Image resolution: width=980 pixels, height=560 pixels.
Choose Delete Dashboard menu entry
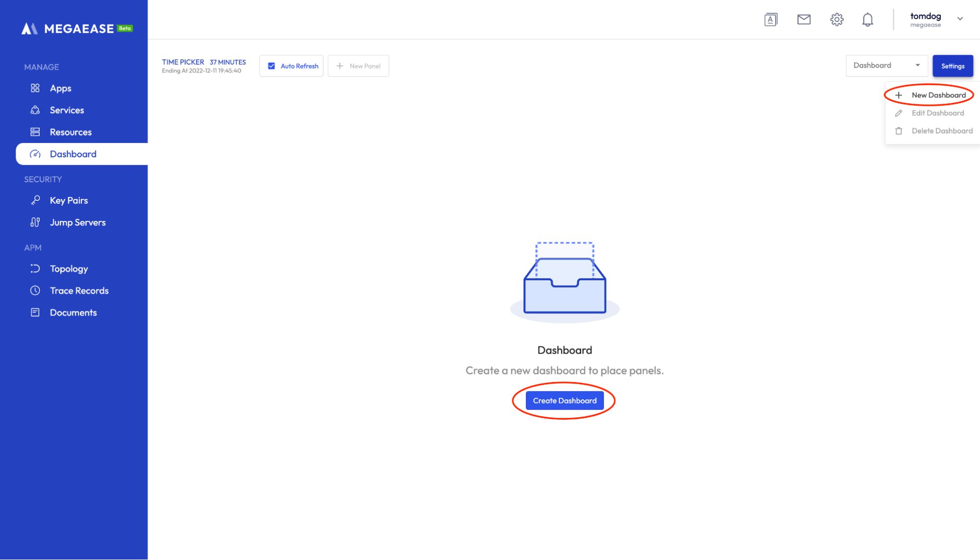click(x=941, y=131)
